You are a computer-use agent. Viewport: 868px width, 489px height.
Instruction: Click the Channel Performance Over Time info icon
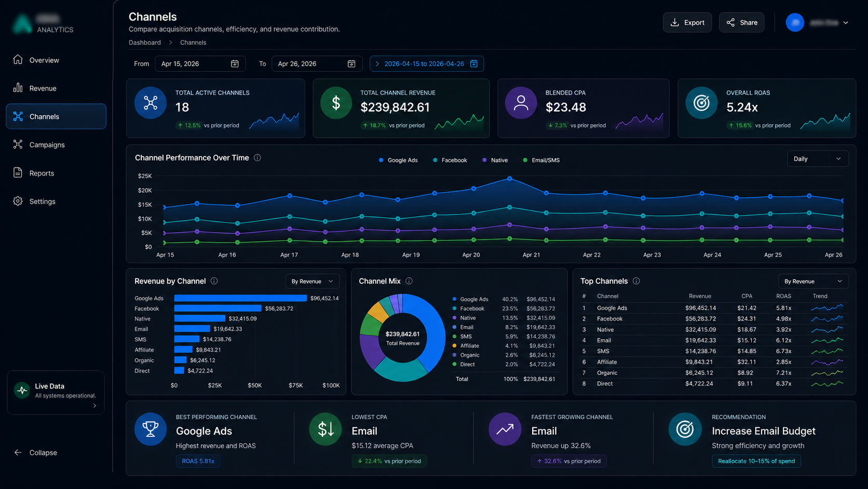257,158
